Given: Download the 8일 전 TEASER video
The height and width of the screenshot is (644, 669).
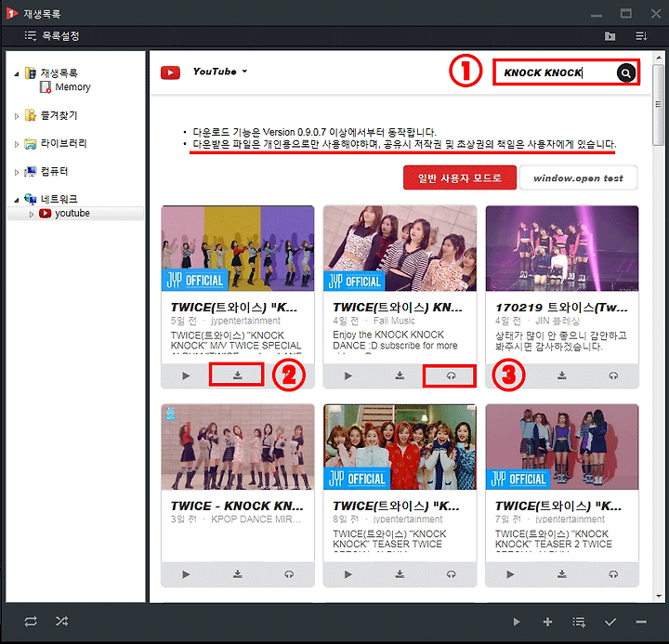Looking at the screenshot, I should click(x=400, y=574).
